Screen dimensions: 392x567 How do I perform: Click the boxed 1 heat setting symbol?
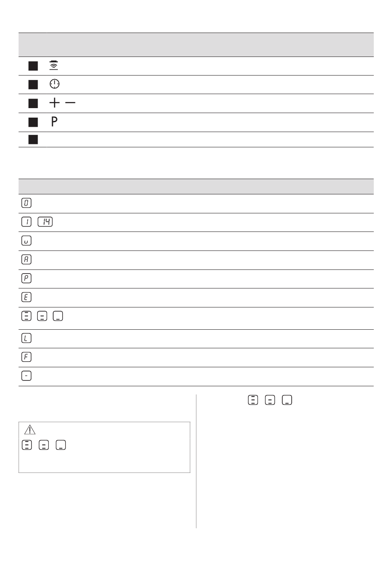pyautogui.click(x=26, y=222)
